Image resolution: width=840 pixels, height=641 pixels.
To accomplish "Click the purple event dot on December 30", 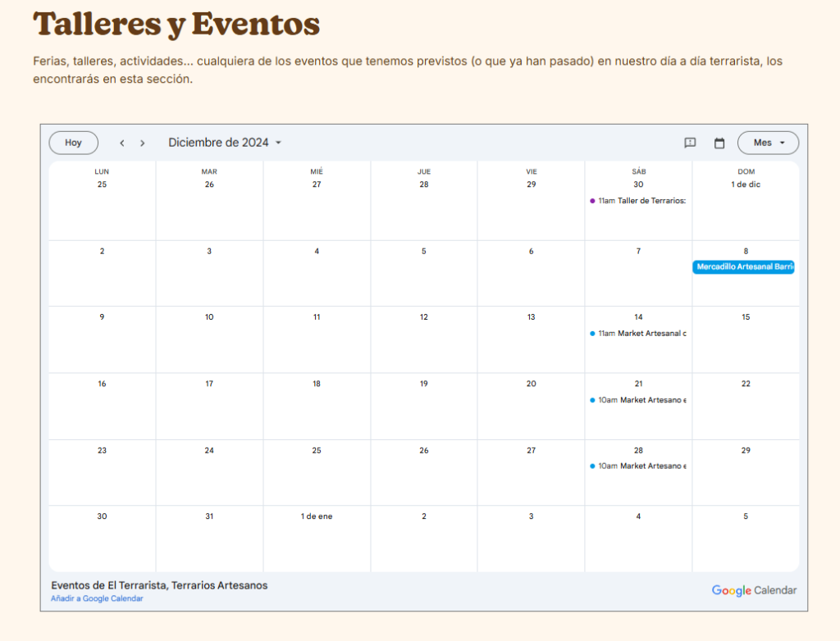I will [x=592, y=200].
